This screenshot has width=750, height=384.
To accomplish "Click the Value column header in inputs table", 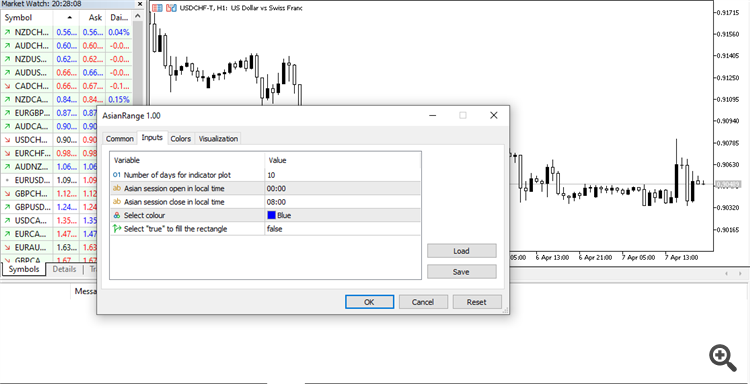I will [343, 161].
